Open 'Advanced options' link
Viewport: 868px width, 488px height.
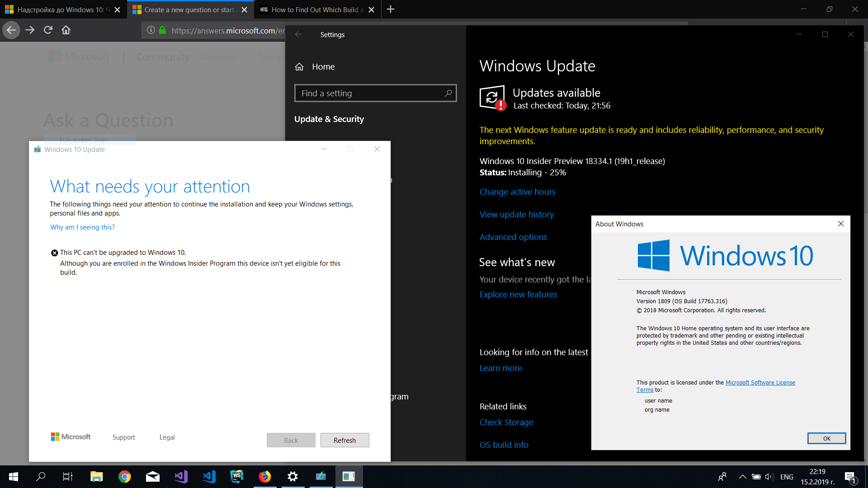[x=513, y=237]
